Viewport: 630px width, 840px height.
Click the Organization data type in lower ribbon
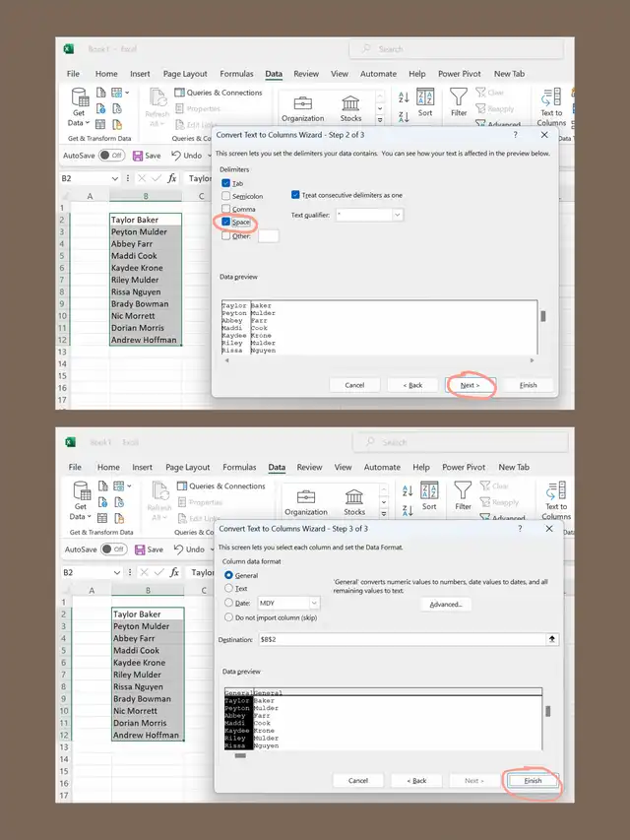tap(305, 499)
